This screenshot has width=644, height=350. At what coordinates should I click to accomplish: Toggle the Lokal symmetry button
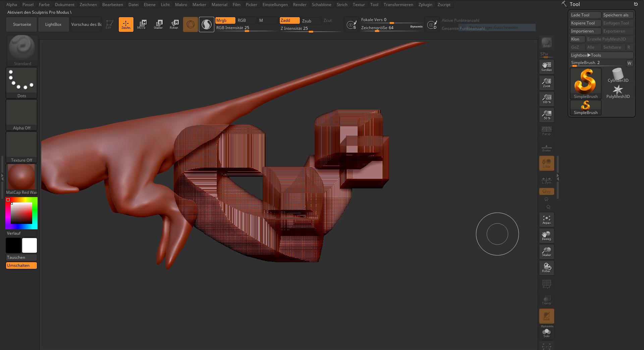547,163
